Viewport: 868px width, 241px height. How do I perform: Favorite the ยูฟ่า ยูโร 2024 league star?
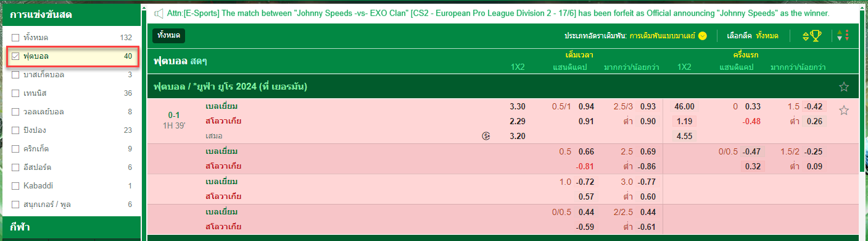click(844, 87)
